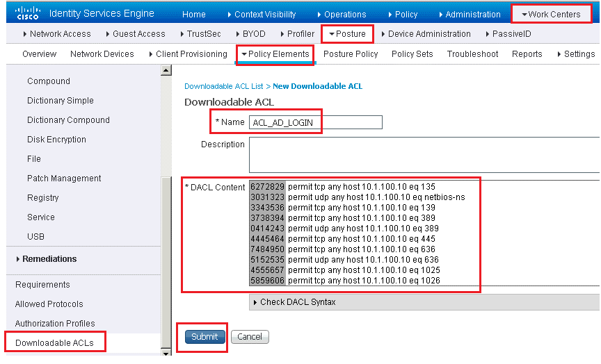
Task: Expand the Remediations section
Action: 47,259
